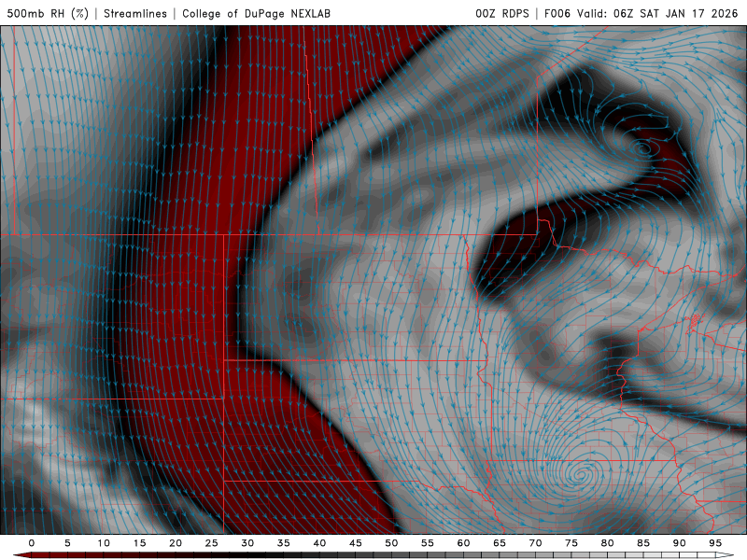Click the colorbar label "80"
This screenshot has width=747, height=560.
pos(608,543)
